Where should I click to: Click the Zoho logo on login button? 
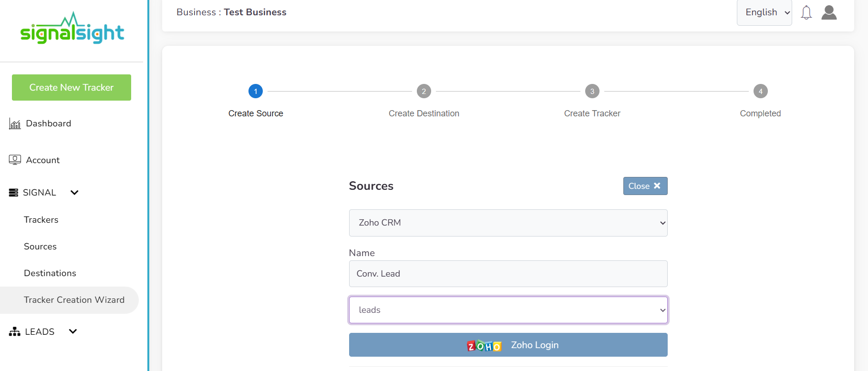pos(484,345)
